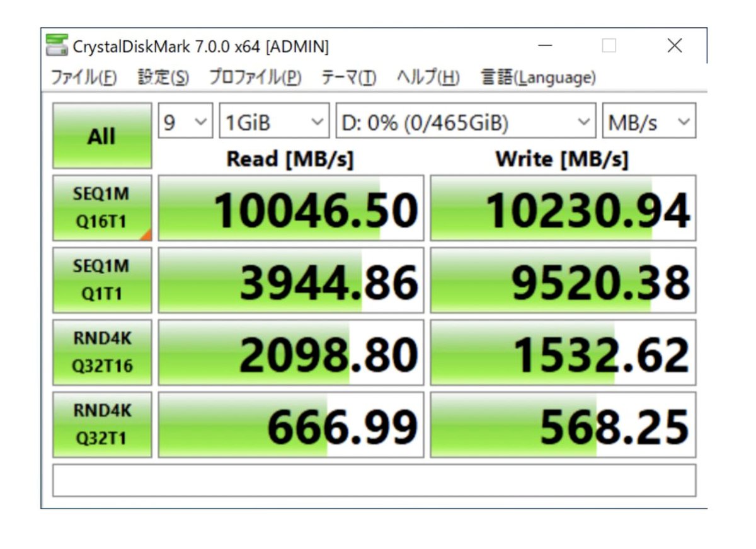The height and width of the screenshot is (549, 756).
Task: Open the ヘルプ(H) menu
Action: (x=428, y=78)
